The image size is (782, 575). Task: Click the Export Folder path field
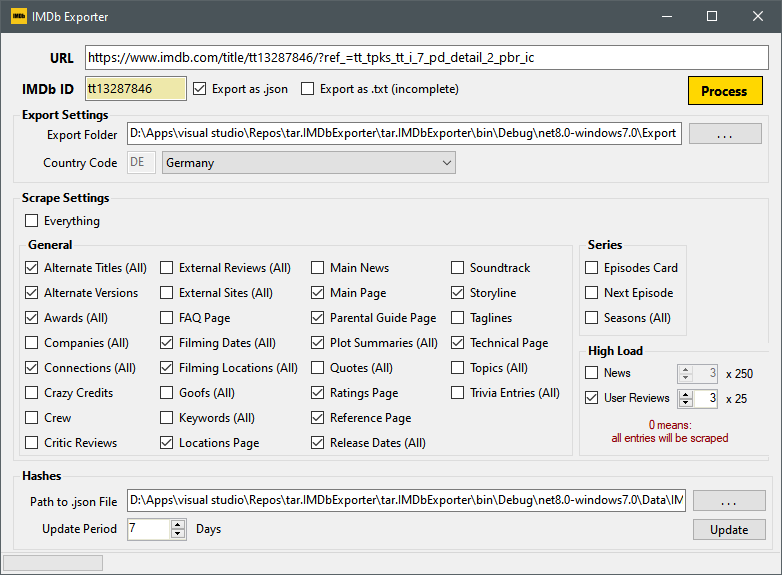point(404,133)
